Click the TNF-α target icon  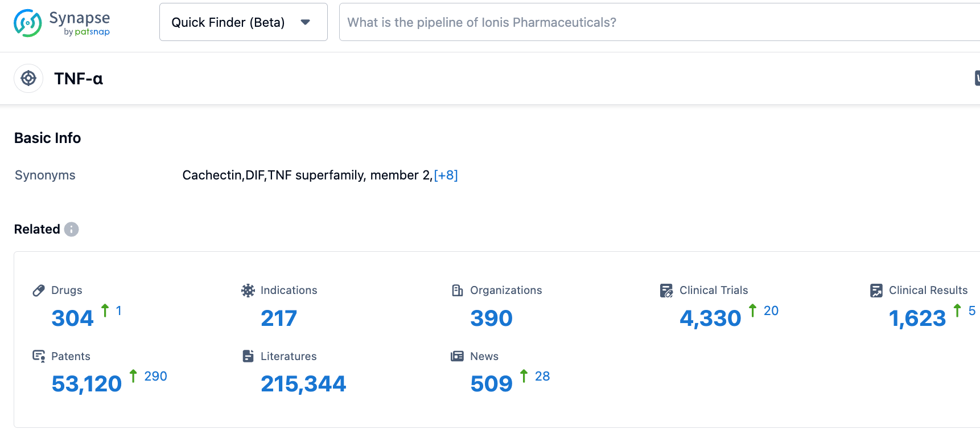coord(28,79)
